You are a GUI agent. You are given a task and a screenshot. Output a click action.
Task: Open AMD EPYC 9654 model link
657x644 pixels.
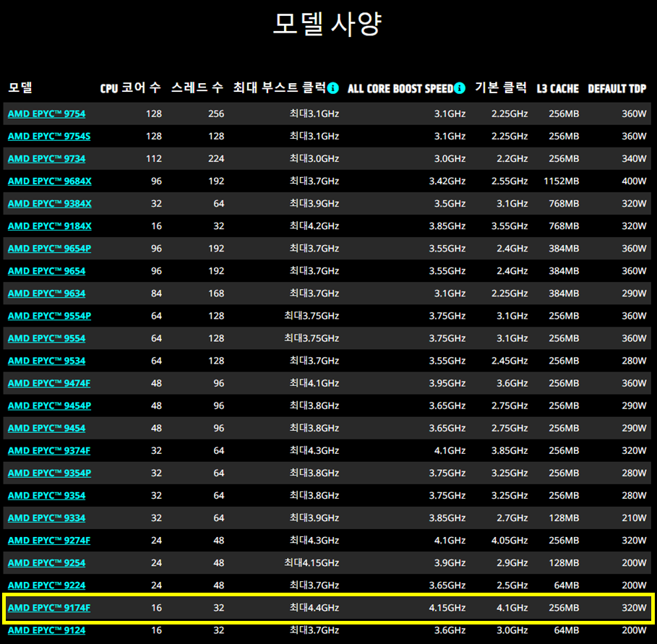coord(46,271)
